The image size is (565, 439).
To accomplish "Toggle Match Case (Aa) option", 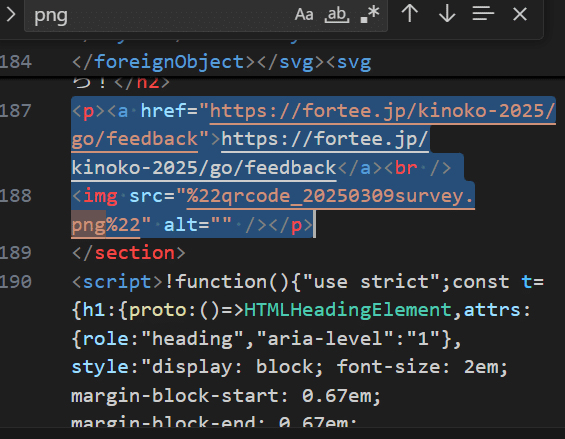I will 304,15.
